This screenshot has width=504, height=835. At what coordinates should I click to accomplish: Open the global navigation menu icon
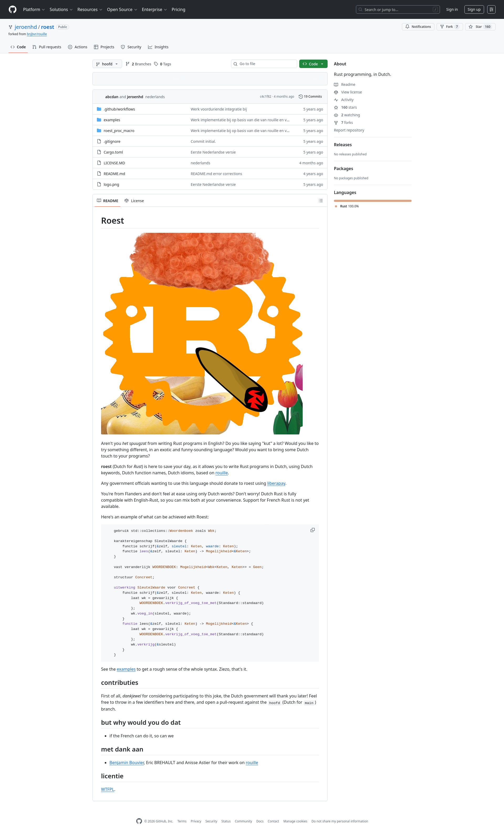[x=491, y=9]
